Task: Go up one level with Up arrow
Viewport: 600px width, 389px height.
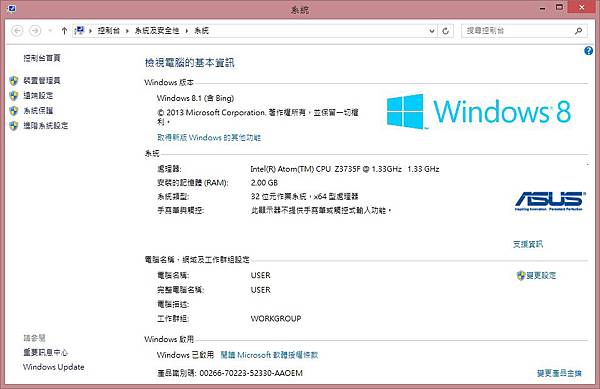Action: pyautogui.click(x=64, y=31)
